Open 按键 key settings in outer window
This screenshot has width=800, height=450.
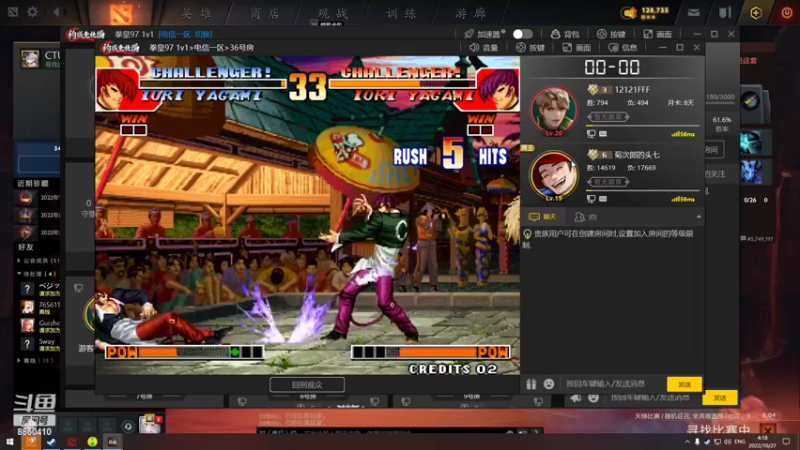click(x=611, y=34)
